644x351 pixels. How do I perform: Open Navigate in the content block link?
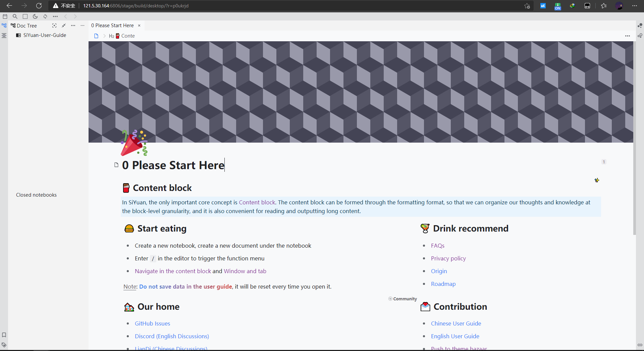pos(173,271)
